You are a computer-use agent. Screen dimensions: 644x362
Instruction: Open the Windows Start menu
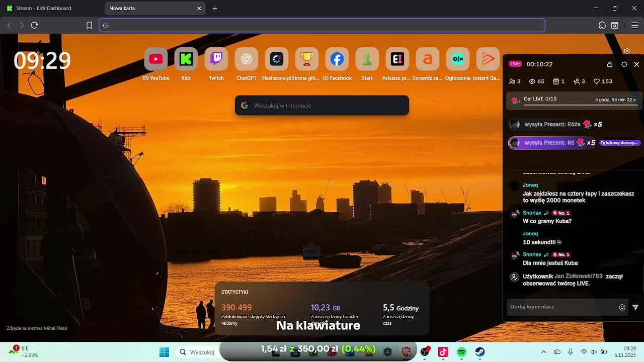(x=164, y=352)
